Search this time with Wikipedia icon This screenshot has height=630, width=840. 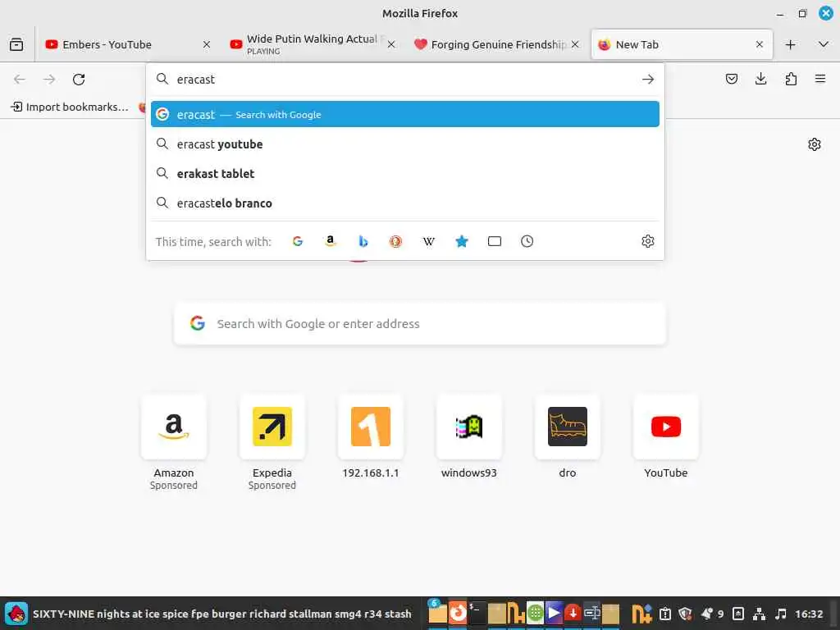[x=428, y=241]
